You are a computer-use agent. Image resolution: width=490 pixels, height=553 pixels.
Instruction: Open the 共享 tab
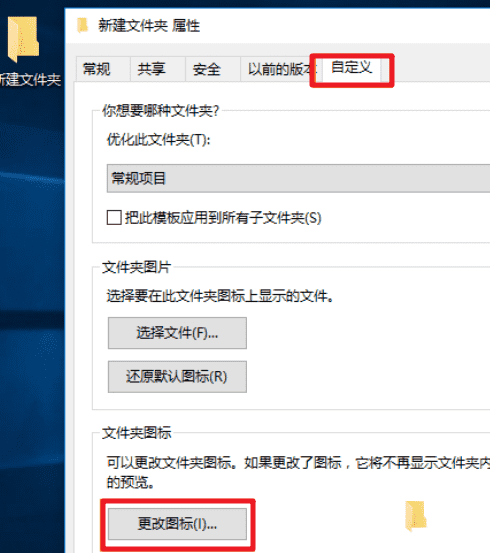coord(152,69)
